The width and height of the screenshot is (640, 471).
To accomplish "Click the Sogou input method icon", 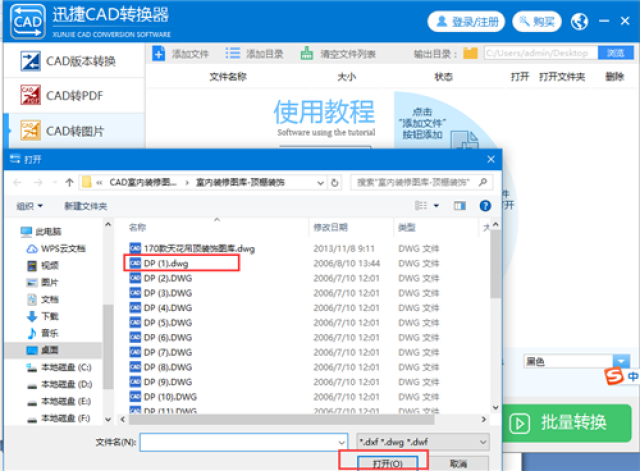I will (x=614, y=375).
